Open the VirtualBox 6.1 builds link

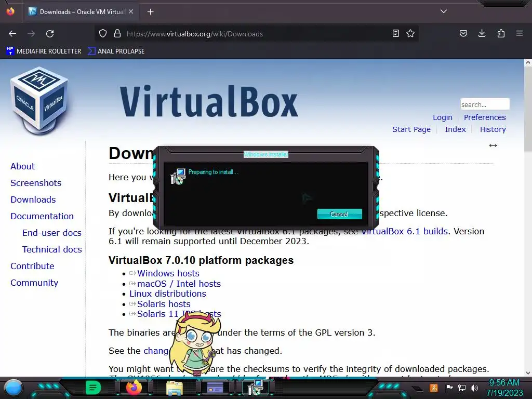point(404,231)
